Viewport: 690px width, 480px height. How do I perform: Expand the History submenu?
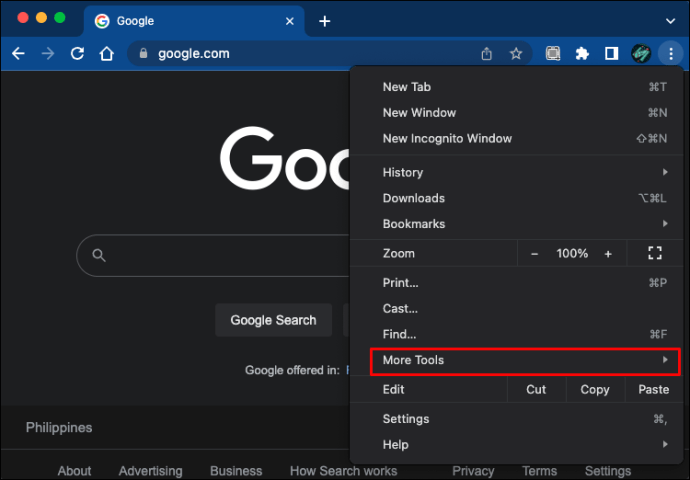[x=524, y=172]
